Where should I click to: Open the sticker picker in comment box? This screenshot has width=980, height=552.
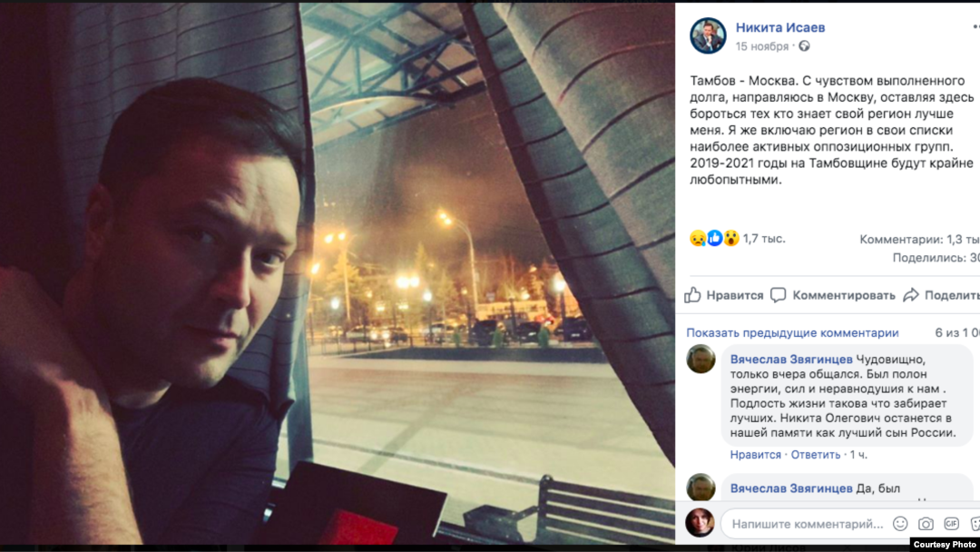975,524
